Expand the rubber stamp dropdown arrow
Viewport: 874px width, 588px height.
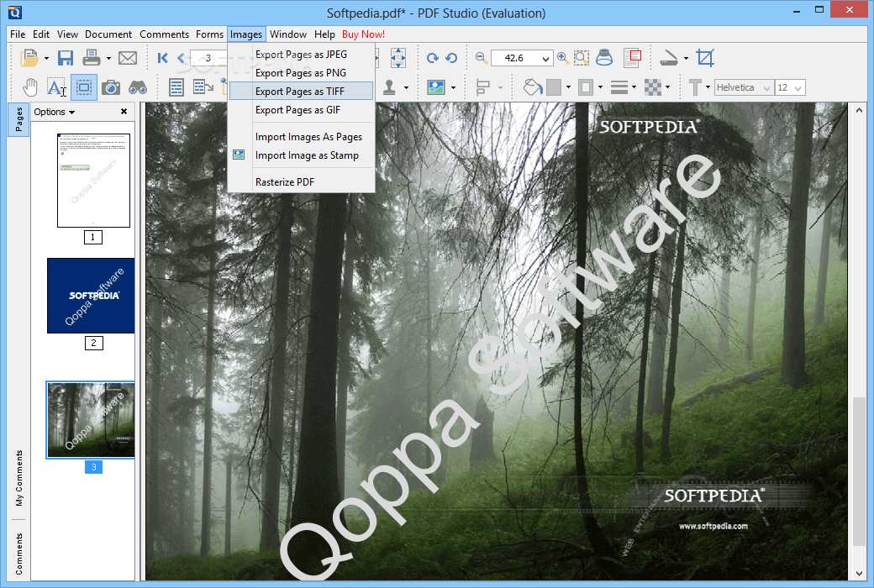[x=407, y=88]
